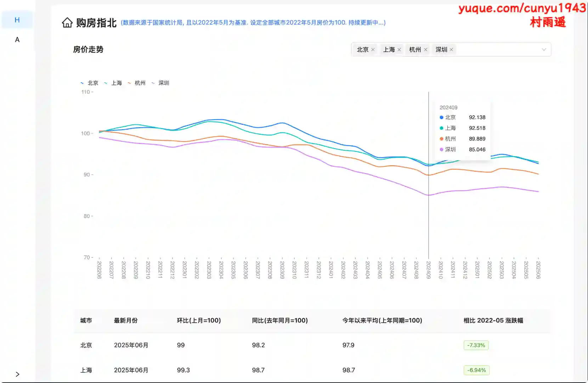
Task: Click the 房价走势 section heading
Action: click(x=88, y=50)
